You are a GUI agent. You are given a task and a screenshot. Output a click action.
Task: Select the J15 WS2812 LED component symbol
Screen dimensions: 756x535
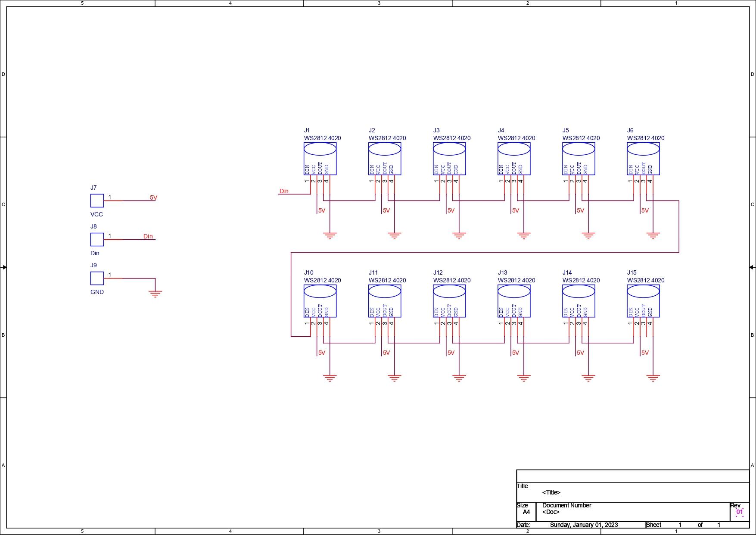[x=643, y=301]
